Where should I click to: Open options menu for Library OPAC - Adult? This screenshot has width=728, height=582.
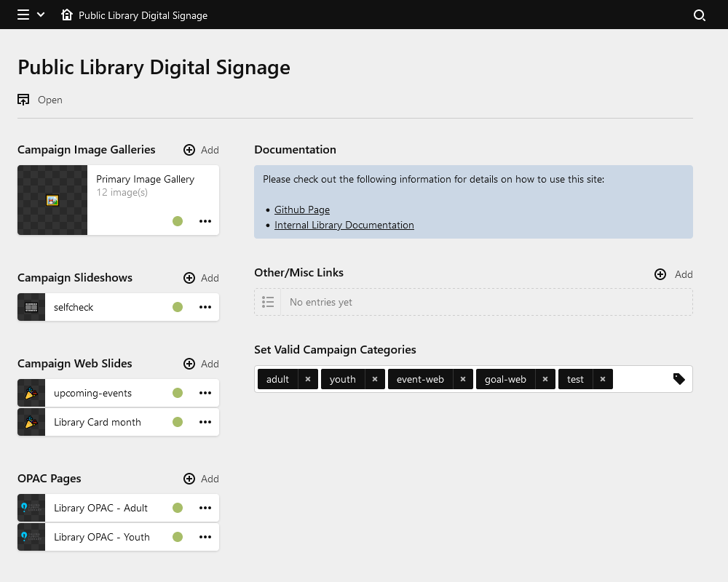coord(205,508)
